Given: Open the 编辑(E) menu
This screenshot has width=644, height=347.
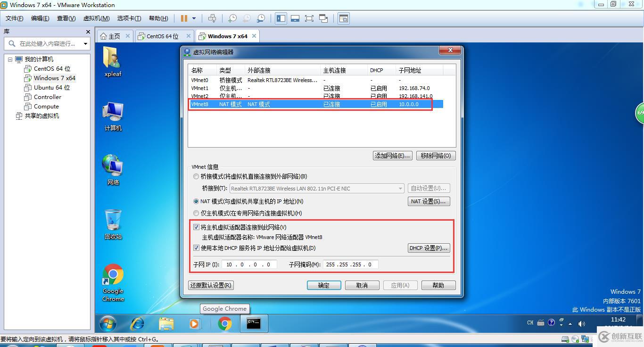Looking at the screenshot, I should (40, 18).
